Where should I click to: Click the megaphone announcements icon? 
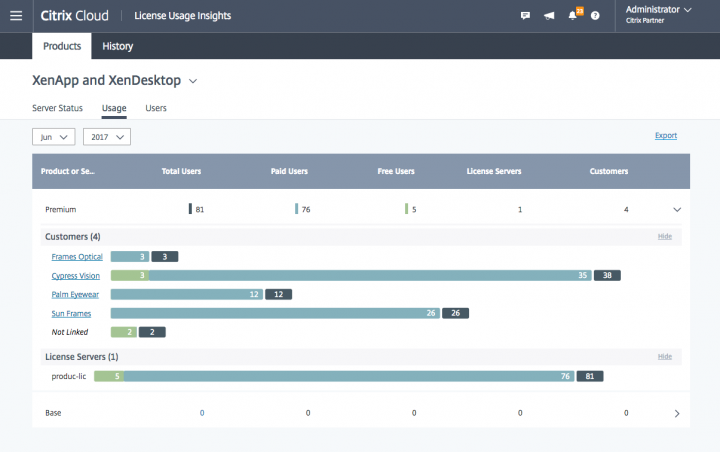point(549,16)
